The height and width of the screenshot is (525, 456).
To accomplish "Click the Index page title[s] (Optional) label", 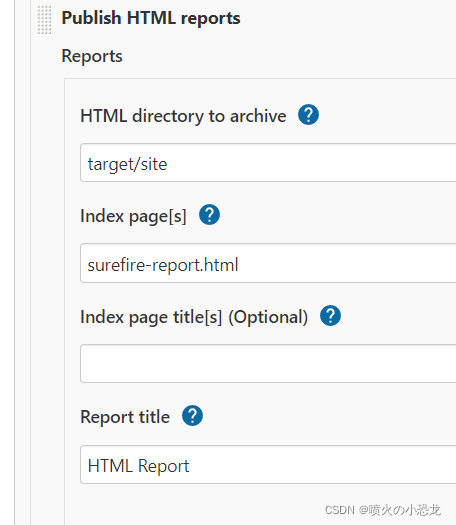I will [194, 317].
